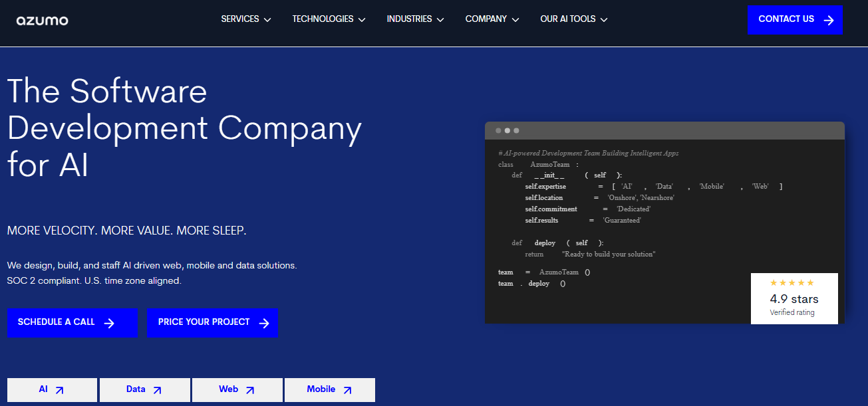
Task: Open the Mobile category link
Action: [x=330, y=390]
